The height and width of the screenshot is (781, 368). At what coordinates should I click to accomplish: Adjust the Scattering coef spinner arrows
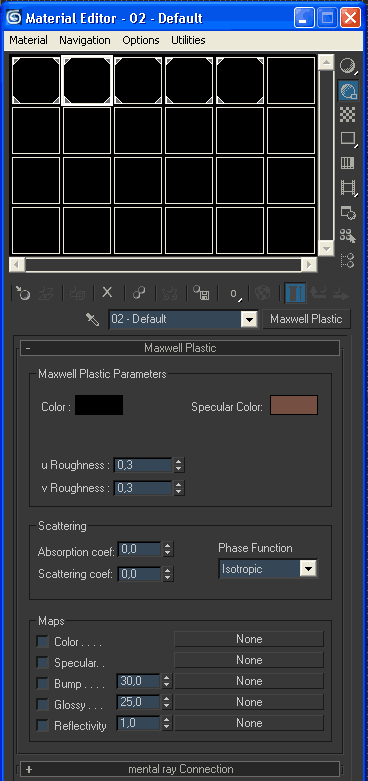[168, 574]
